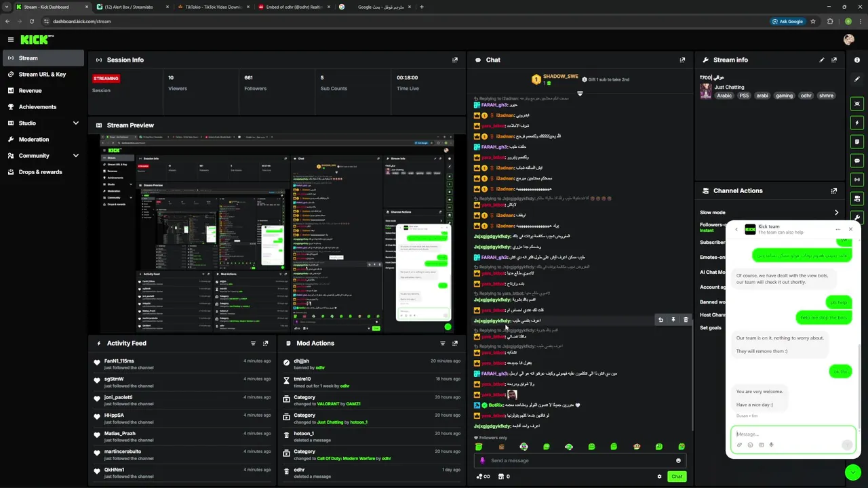The width and height of the screenshot is (868, 488).
Task: Open Moderation in sidebar
Action: pyautogui.click(x=43, y=140)
